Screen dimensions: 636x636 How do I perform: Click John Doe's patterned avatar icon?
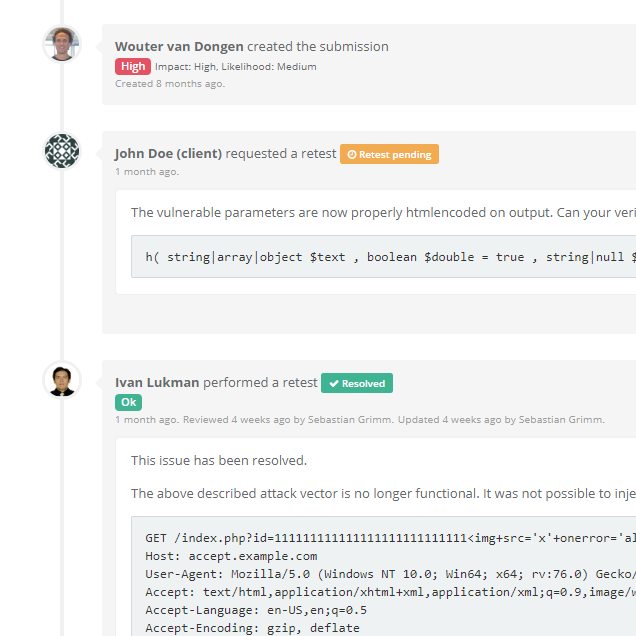point(62,151)
